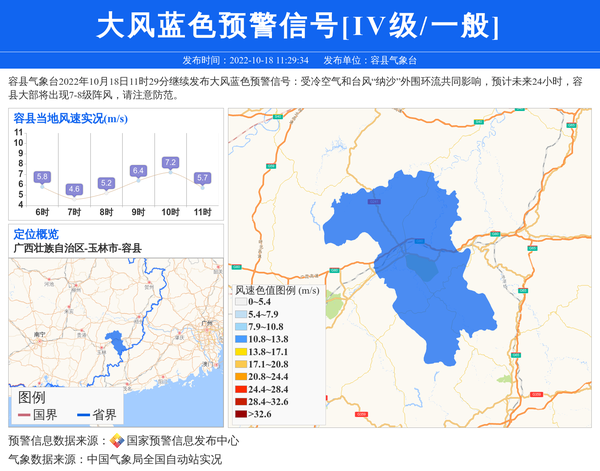Select the 20.8~24.4 orange legend swatch
This screenshot has width=600, height=471.
[241, 376]
